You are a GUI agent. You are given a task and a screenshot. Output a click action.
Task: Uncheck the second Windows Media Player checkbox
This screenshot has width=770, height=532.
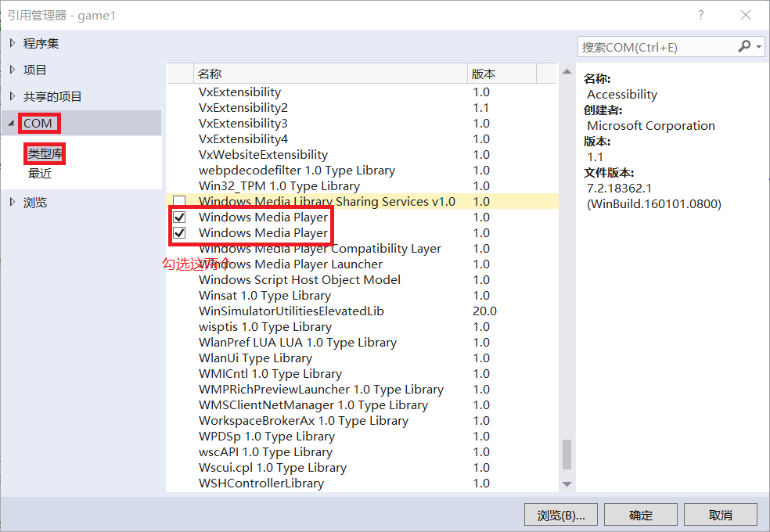pos(179,232)
